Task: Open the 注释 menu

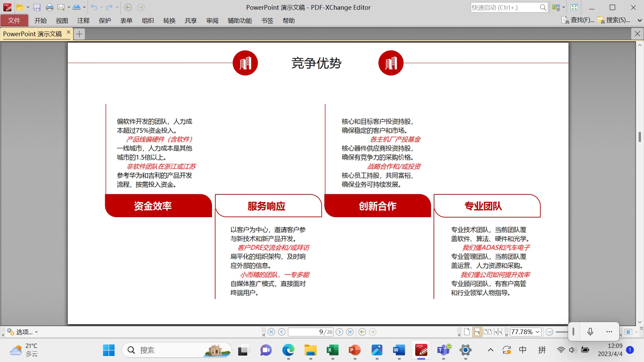Action: click(83, 21)
